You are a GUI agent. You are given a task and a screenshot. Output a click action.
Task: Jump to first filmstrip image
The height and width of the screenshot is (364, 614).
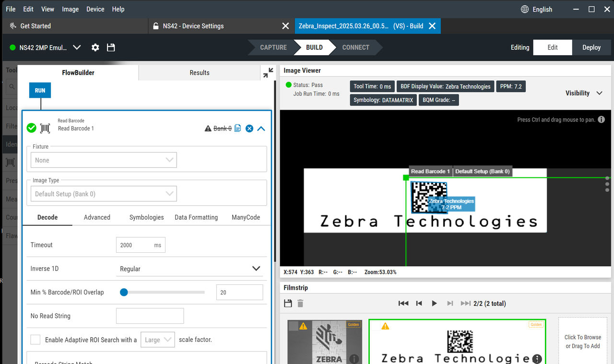(x=403, y=303)
